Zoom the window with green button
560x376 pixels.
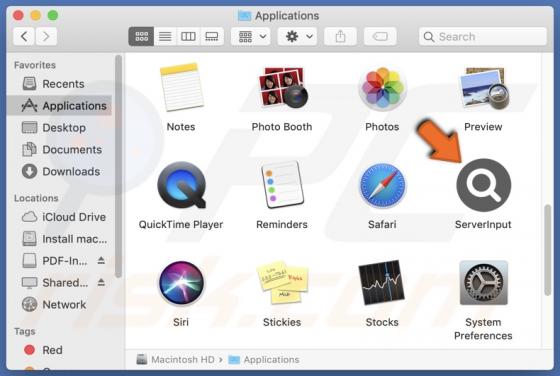[53, 15]
